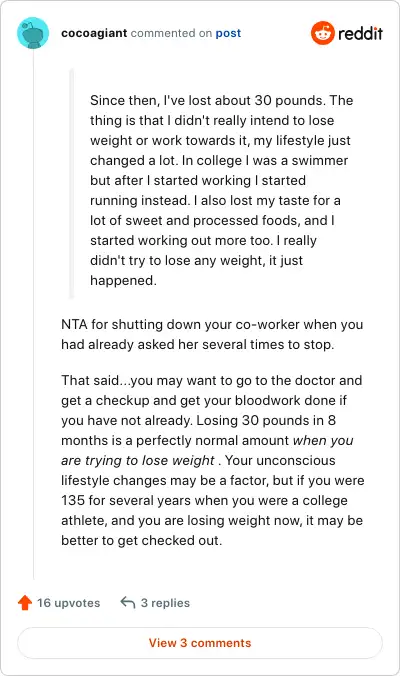Click the orange upvote arrow icon

click(x=25, y=602)
